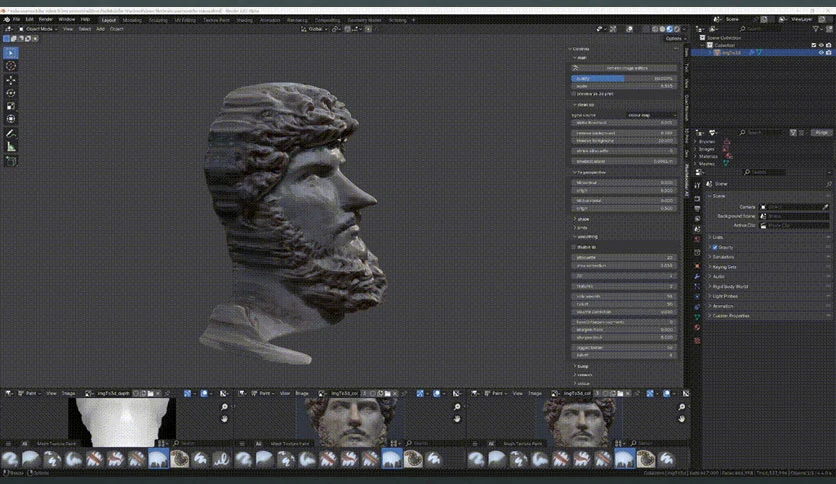Image resolution: width=836 pixels, height=484 pixels.
Task: Click the zoom magnifier in depth image editor
Action: 224,407
